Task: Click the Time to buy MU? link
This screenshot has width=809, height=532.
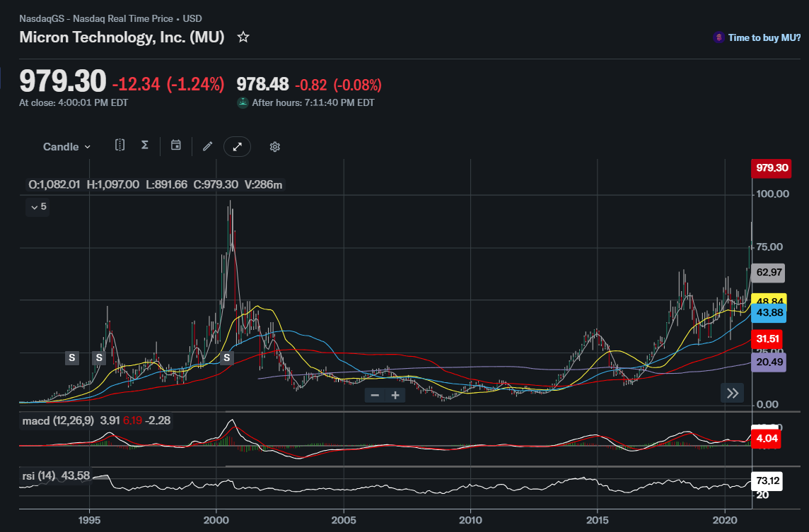Action: pyautogui.click(x=764, y=37)
